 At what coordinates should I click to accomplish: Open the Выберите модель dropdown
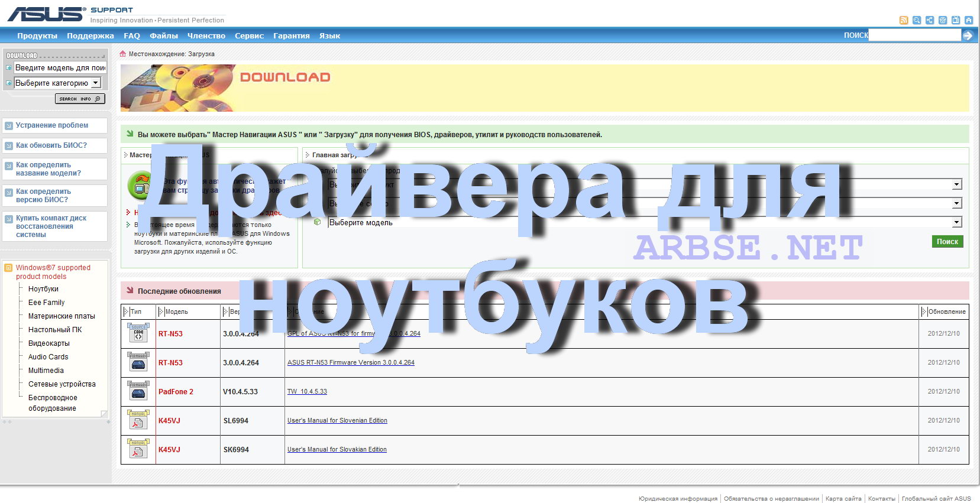coord(645,222)
